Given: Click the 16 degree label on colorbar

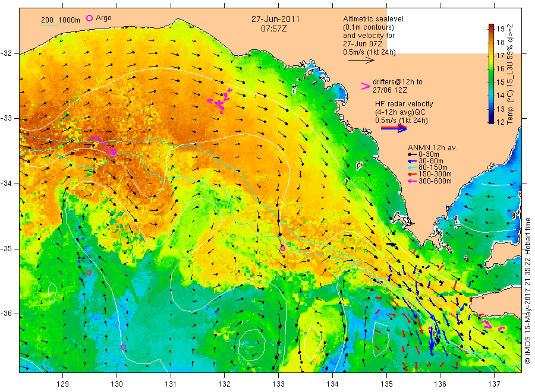Looking at the screenshot, I should pos(500,69).
